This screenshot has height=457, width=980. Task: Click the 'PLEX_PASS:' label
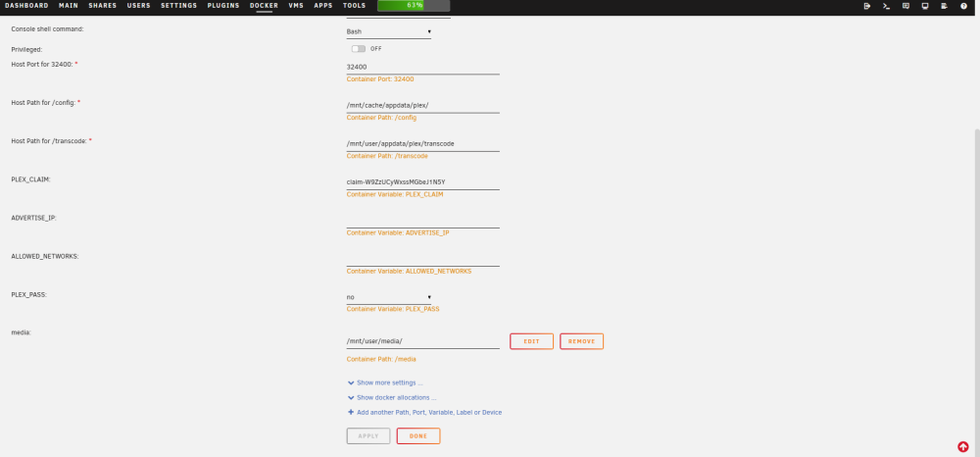click(x=29, y=294)
